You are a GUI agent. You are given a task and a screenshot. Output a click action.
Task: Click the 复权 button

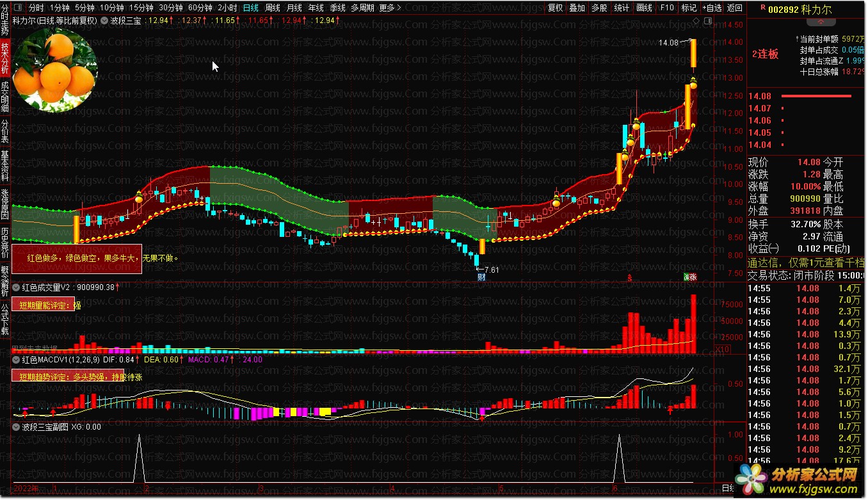click(x=556, y=8)
